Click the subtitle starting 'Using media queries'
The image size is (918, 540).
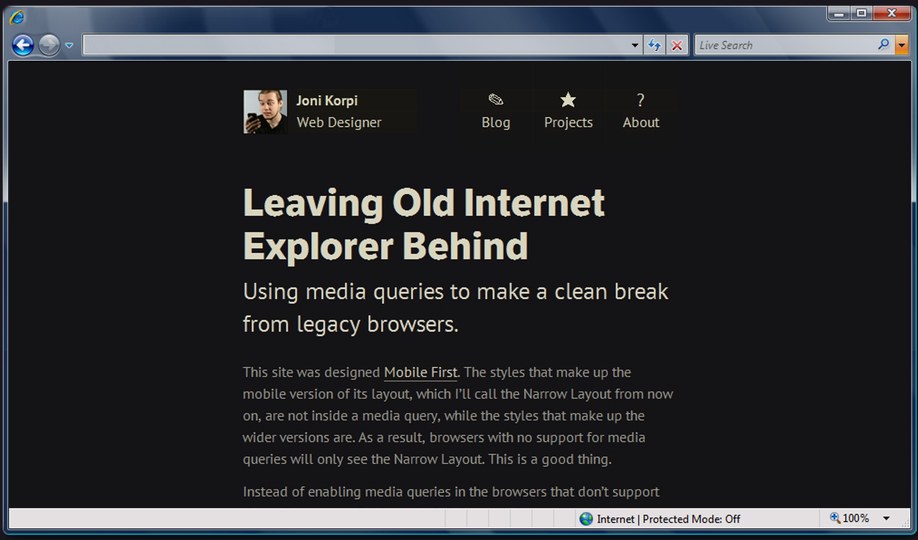coord(455,307)
